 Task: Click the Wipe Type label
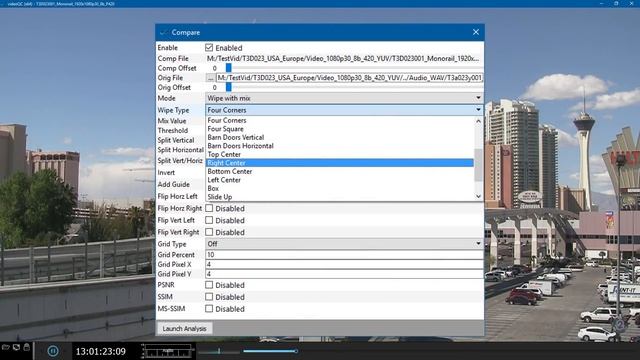coord(173,110)
